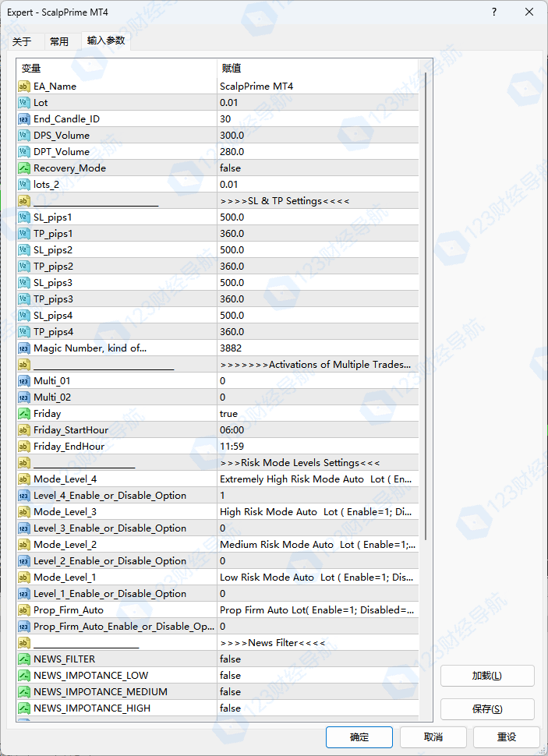Click the icon beside TP_pips1

[24, 234]
